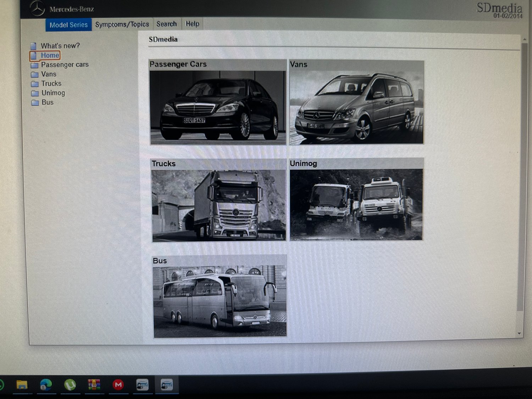Click the folder icon beside Trucks
The width and height of the screenshot is (532, 399).
click(35, 84)
